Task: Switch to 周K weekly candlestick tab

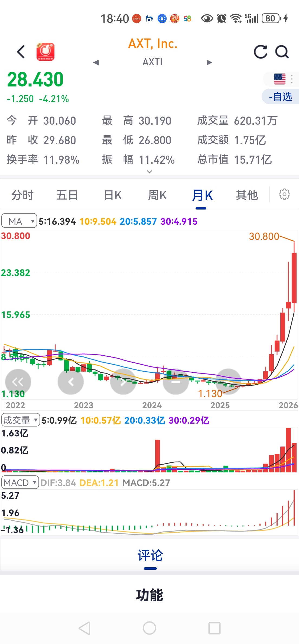Action: 157,195
